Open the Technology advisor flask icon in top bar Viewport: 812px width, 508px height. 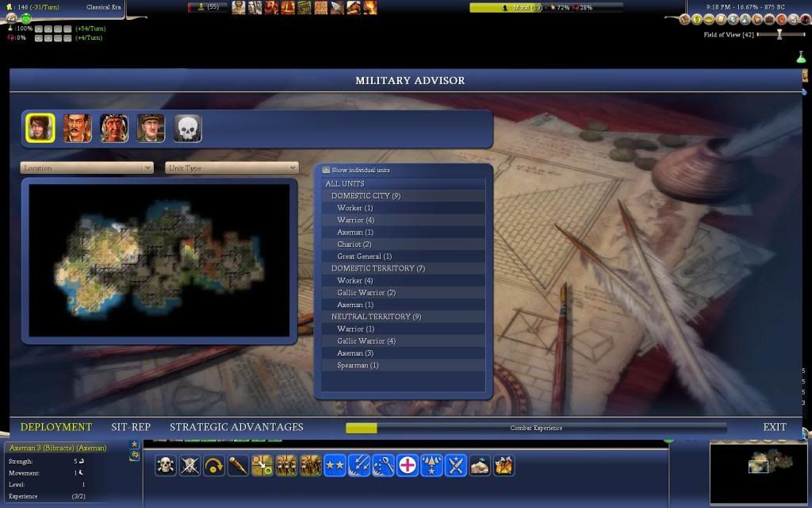pyautogui.click(x=745, y=20)
